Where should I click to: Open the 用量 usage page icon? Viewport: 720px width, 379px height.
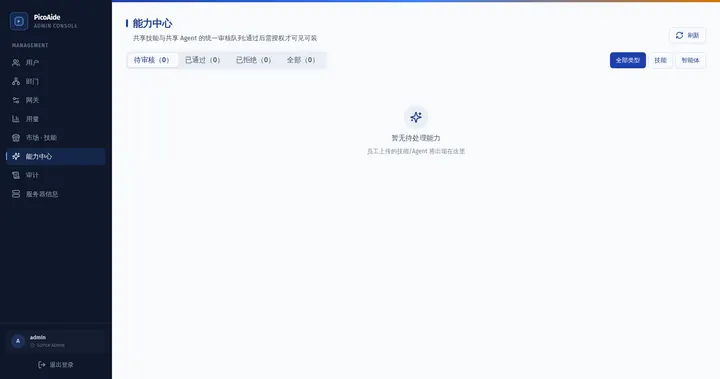pos(16,119)
